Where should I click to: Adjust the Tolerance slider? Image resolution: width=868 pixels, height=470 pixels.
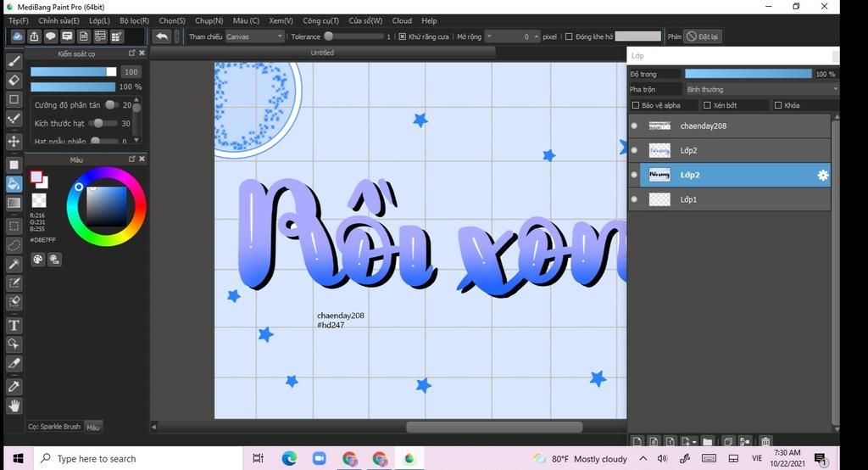tap(353, 36)
